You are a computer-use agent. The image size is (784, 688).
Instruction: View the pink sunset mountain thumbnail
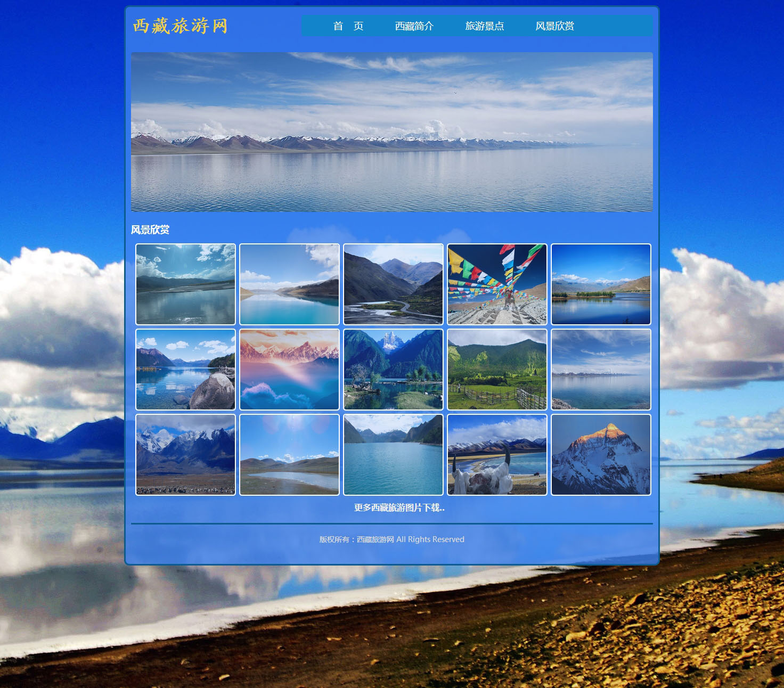[x=289, y=370]
